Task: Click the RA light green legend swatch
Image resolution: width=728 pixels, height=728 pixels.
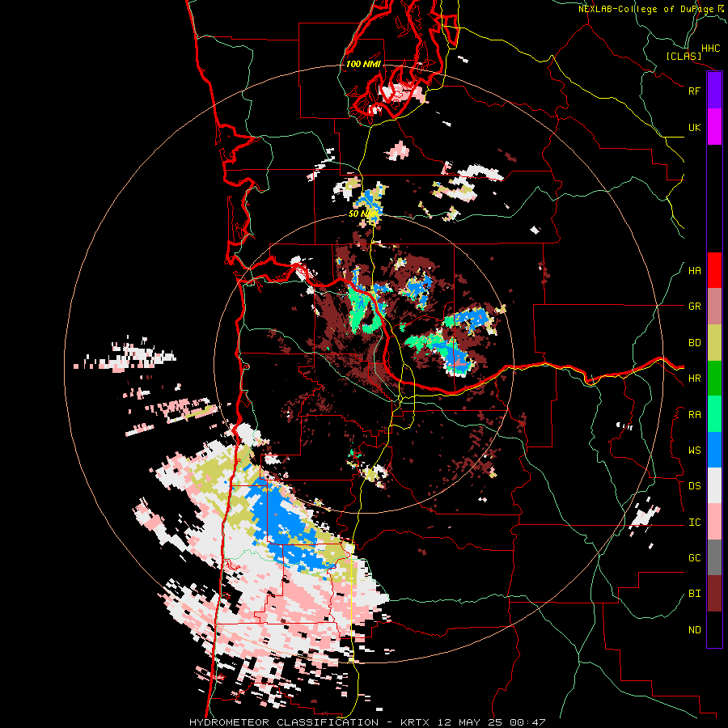Action: click(714, 414)
